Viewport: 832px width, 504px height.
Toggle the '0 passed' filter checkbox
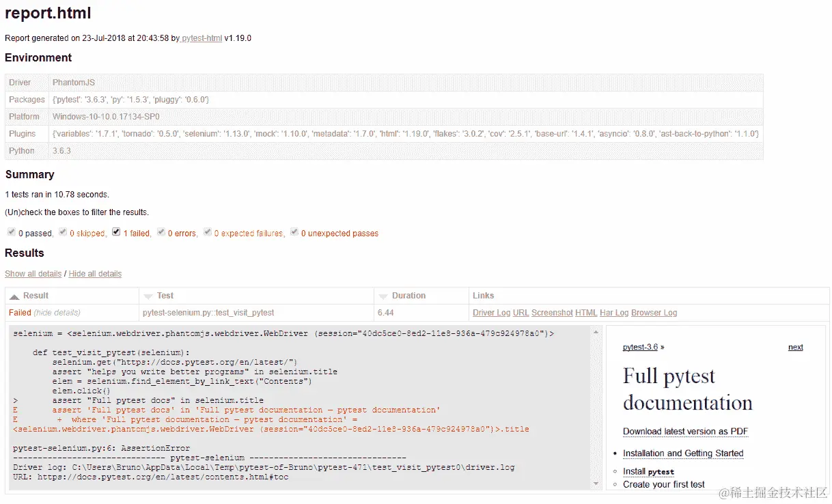pos(11,232)
